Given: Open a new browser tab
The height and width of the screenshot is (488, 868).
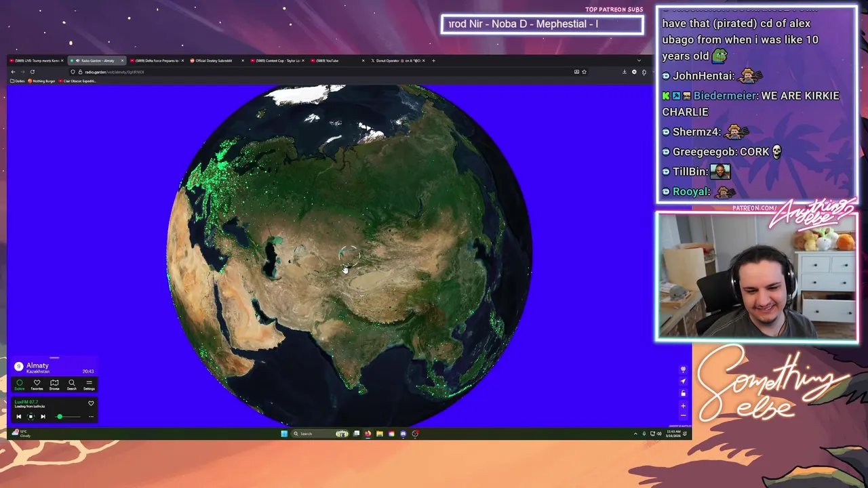Looking at the screenshot, I should [433, 60].
